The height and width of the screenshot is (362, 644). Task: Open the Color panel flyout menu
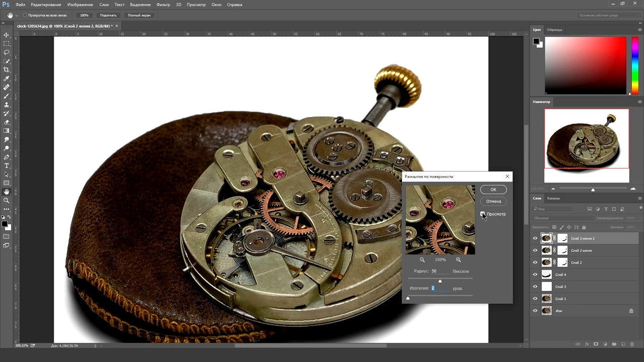pyautogui.click(x=639, y=30)
